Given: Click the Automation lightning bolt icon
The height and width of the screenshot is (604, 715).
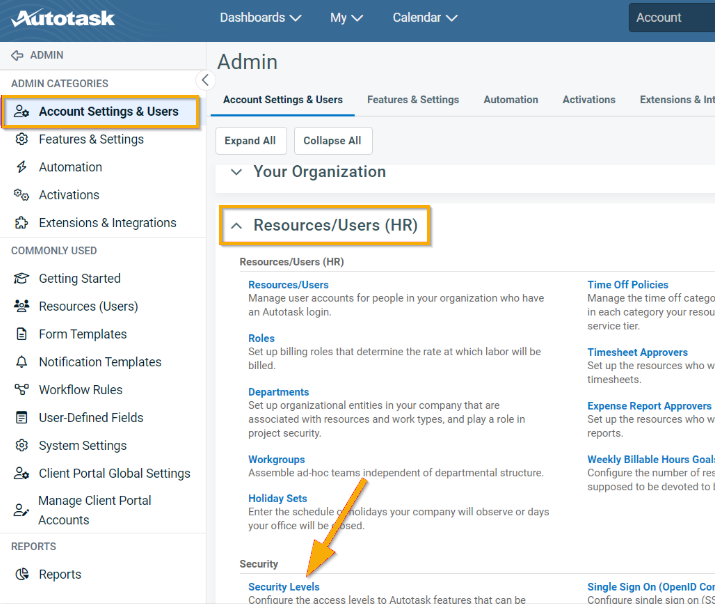Looking at the screenshot, I should [21, 168].
